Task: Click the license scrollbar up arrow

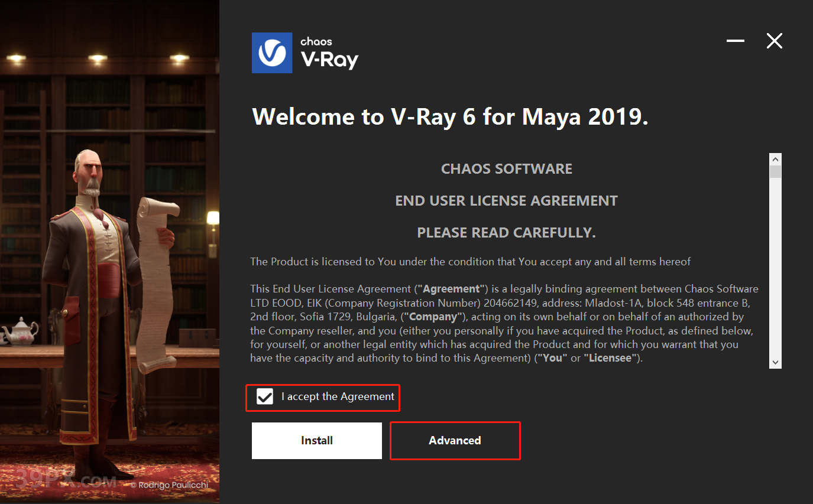Action: 775,160
